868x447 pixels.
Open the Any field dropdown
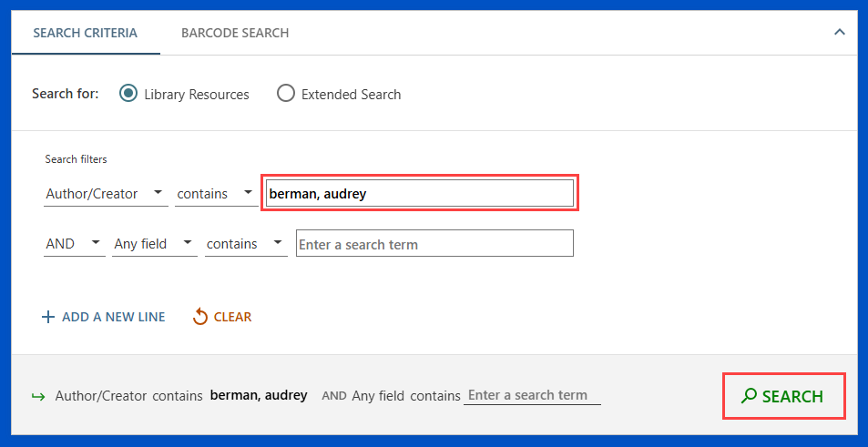point(154,244)
